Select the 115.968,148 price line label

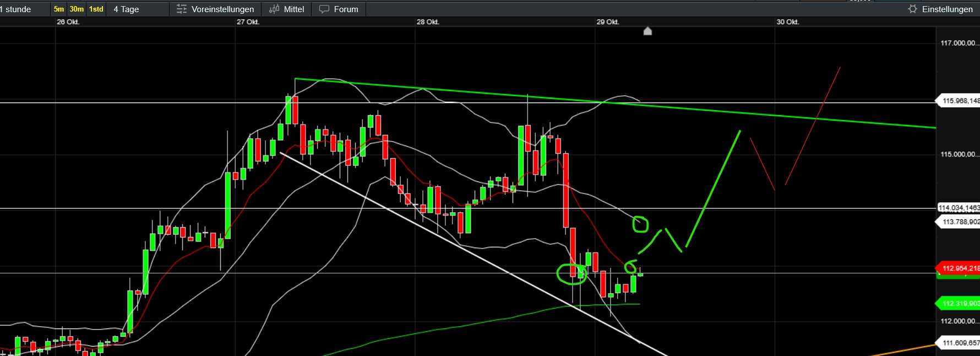958,101
